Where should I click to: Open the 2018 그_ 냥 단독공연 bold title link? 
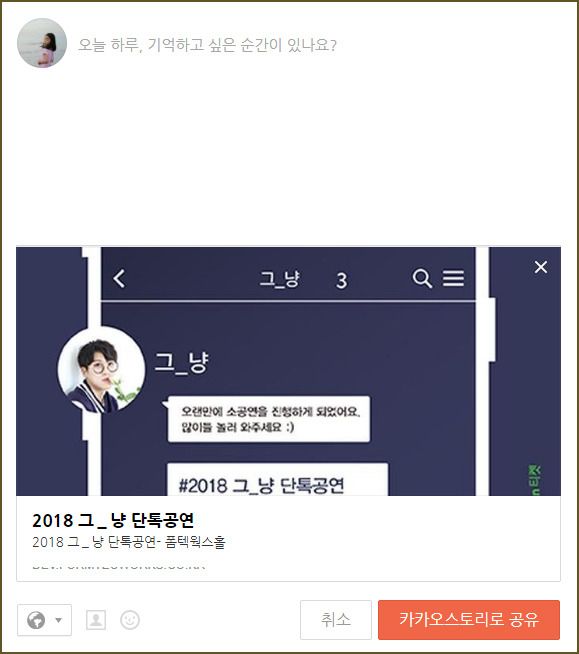pos(113,521)
